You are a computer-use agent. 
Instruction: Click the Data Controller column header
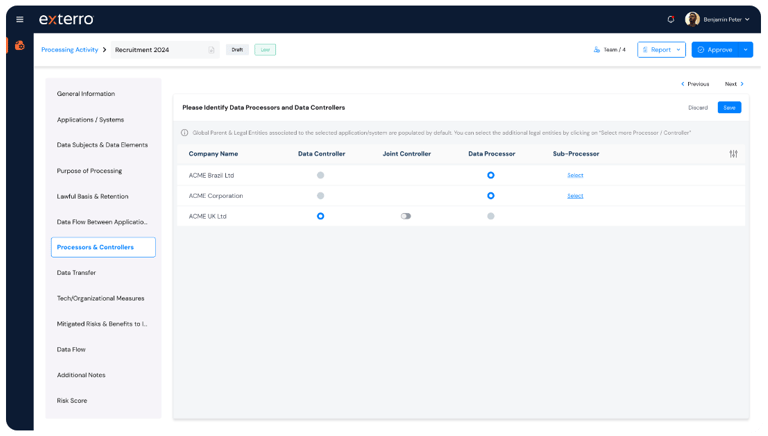tap(321, 154)
